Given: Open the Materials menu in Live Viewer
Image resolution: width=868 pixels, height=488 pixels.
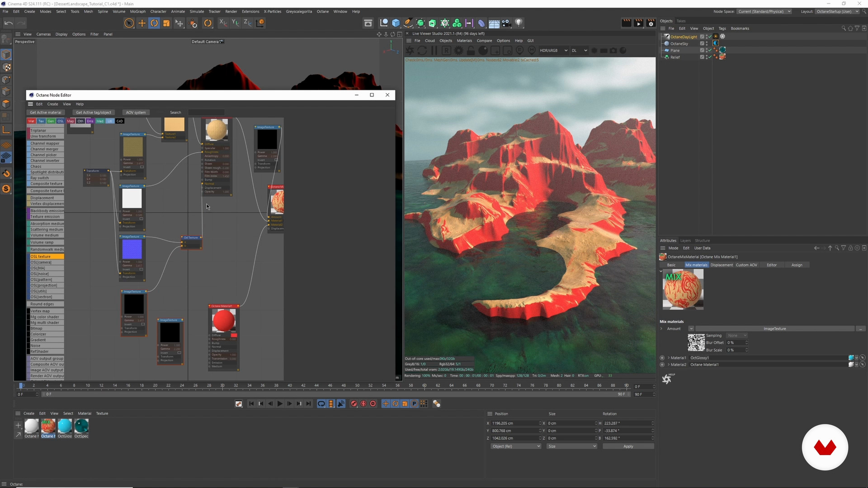Looking at the screenshot, I should point(464,41).
